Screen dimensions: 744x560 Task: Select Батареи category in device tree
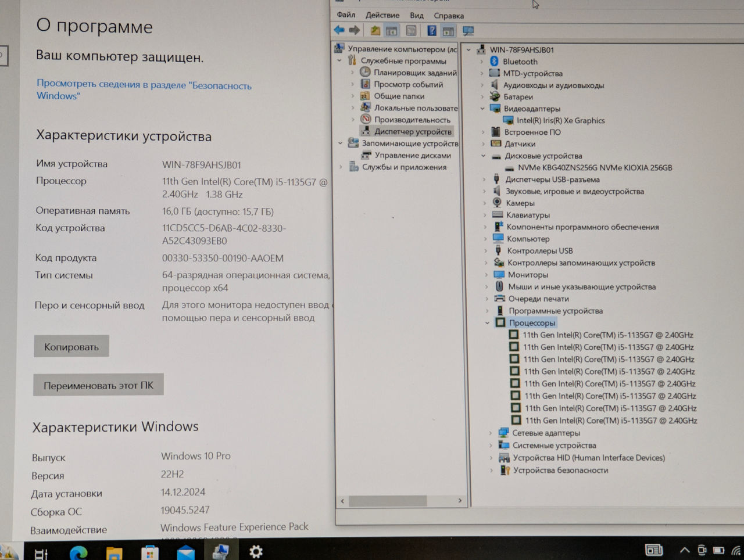pyautogui.click(x=518, y=97)
